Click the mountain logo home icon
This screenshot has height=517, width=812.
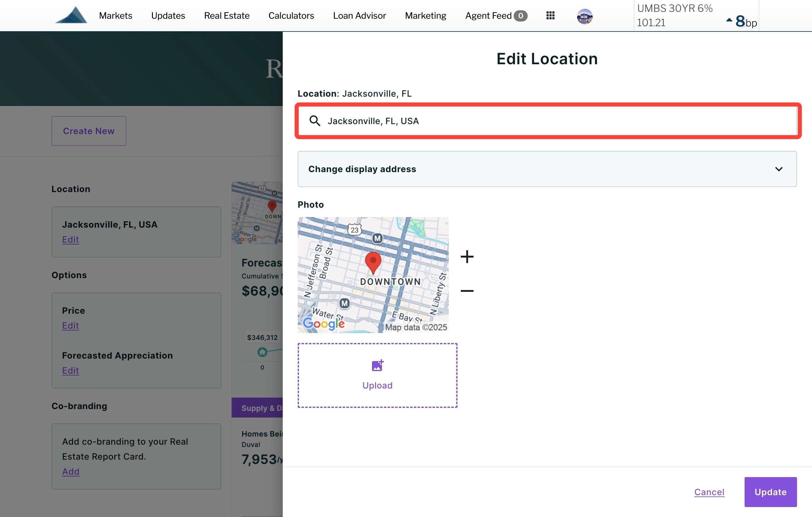[71, 15]
